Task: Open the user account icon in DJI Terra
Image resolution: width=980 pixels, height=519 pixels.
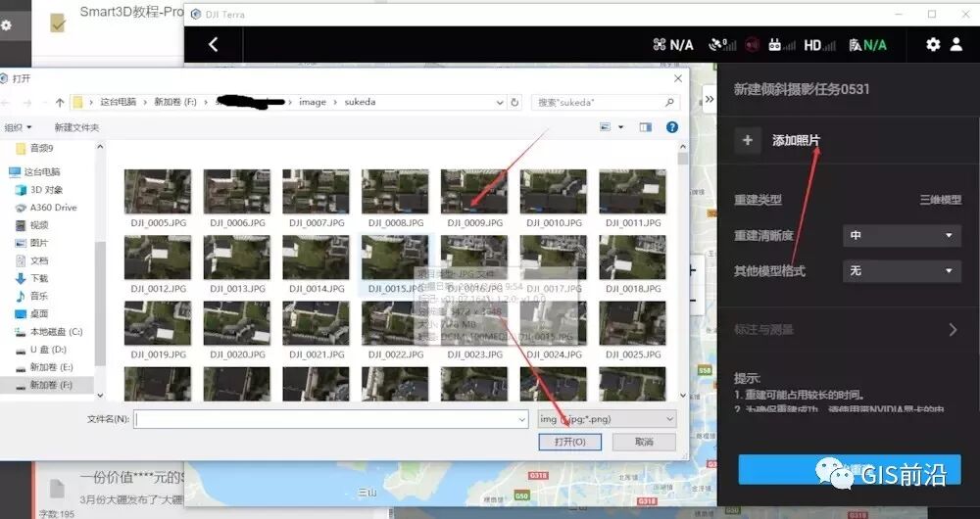Action: [x=956, y=44]
